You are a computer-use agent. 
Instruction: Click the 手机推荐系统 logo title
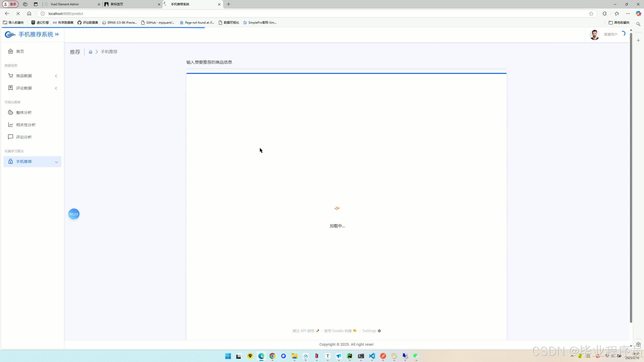click(36, 34)
